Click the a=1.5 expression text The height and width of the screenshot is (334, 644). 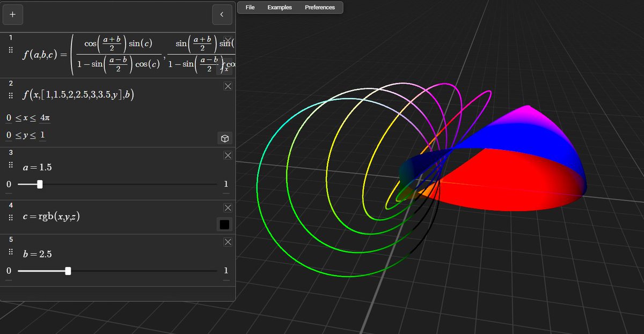[36, 167]
